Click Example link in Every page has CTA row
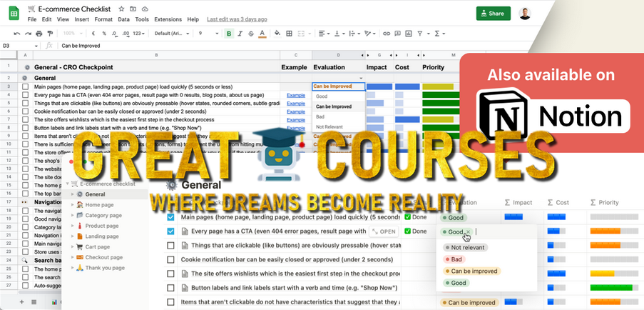The width and height of the screenshot is (644, 310). click(296, 95)
